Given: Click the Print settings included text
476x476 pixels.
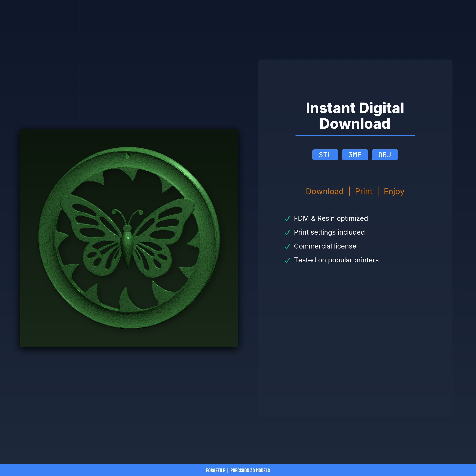Looking at the screenshot, I should 329,232.
